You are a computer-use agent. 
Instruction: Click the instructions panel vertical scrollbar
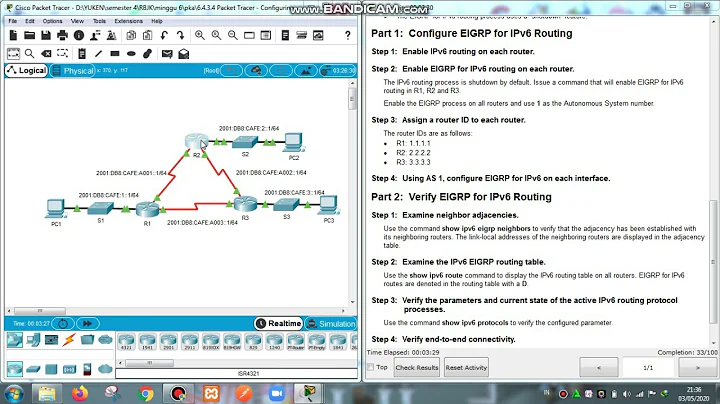click(713, 262)
